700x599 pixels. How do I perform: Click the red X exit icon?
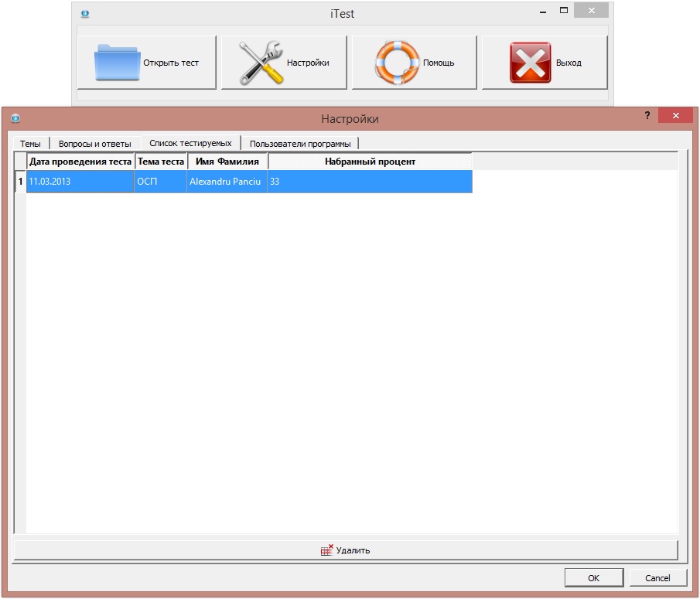point(531,63)
